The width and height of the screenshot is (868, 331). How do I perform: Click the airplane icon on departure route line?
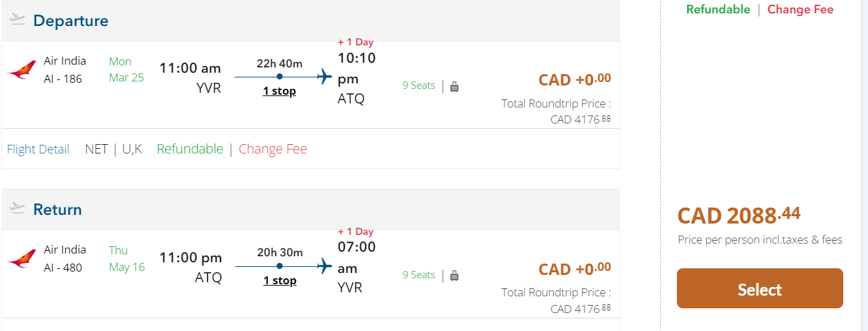[x=325, y=77]
